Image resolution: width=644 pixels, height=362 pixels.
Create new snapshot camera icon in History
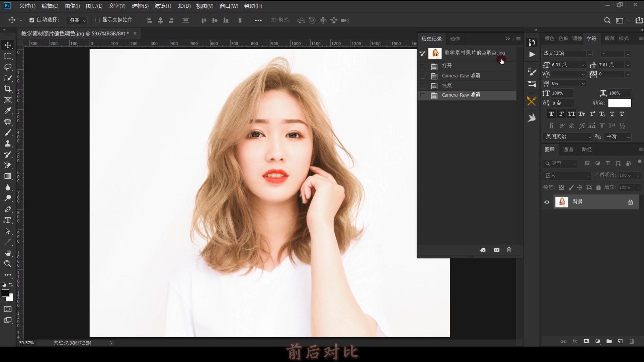click(497, 250)
